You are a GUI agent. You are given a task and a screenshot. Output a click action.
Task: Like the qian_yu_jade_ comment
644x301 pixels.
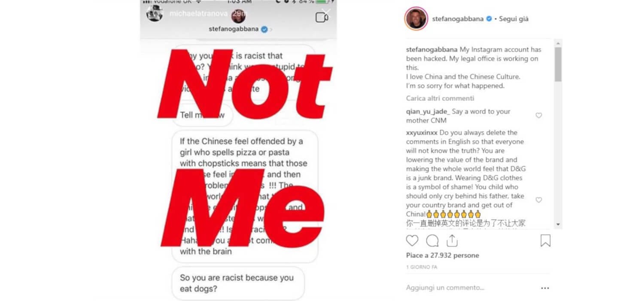(x=538, y=116)
